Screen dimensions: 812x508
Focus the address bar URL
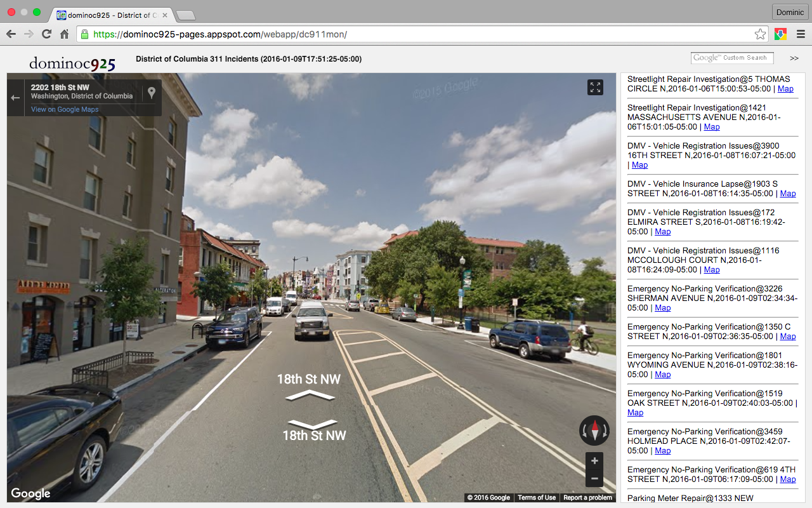pos(419,34)
